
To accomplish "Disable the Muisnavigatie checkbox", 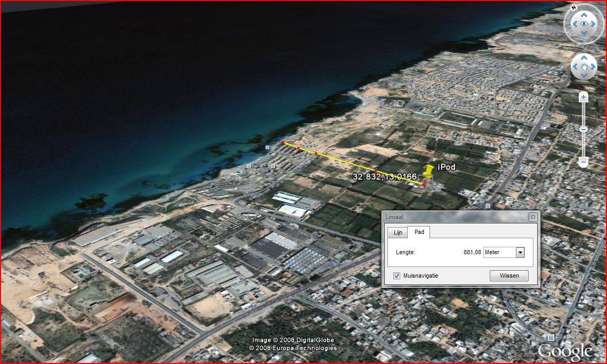I will pos(396,276).
